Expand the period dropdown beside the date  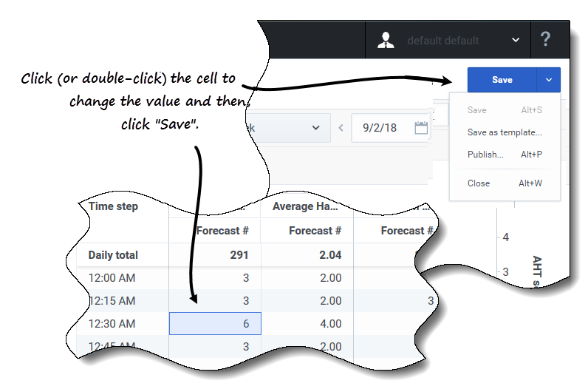315,128
